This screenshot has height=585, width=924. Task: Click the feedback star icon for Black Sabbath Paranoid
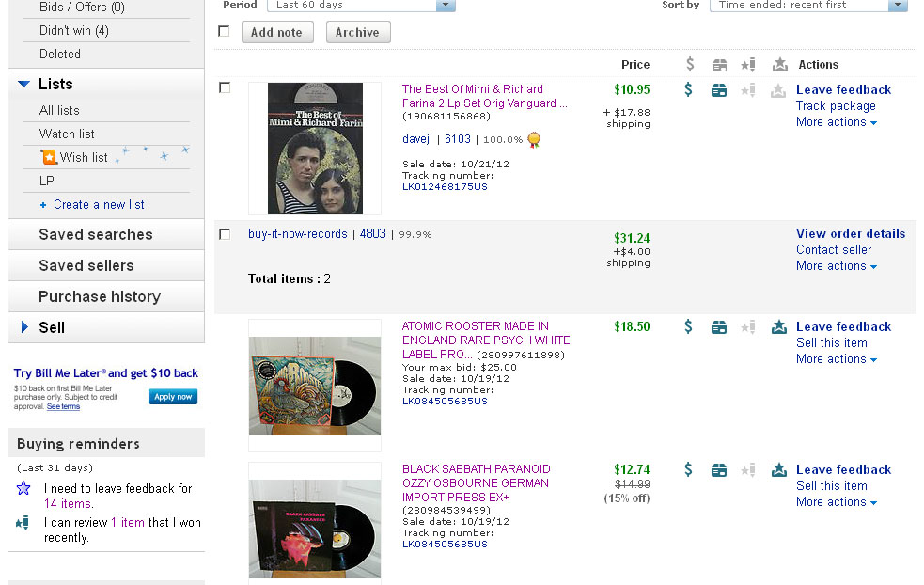click(778, 470)
